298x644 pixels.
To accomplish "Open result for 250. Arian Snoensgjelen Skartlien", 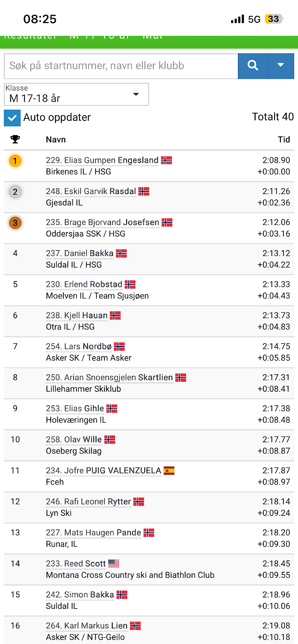I will [109, 378].
